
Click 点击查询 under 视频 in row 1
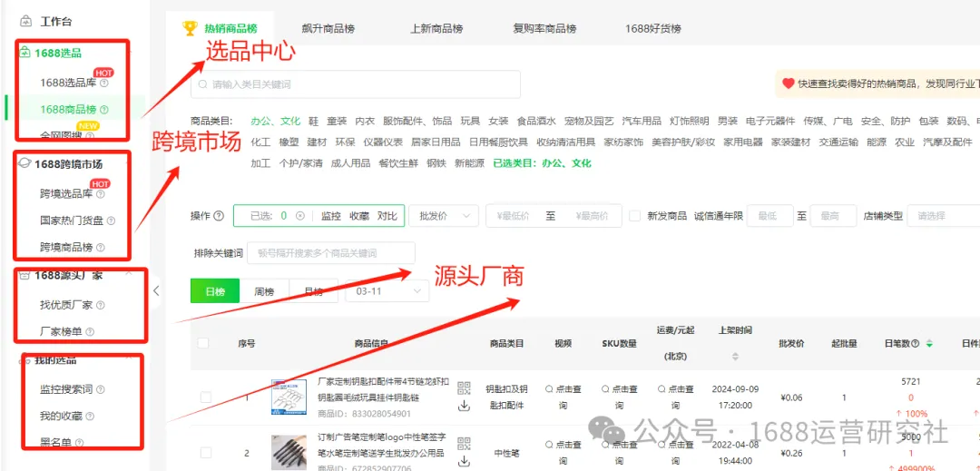(563, 397)
